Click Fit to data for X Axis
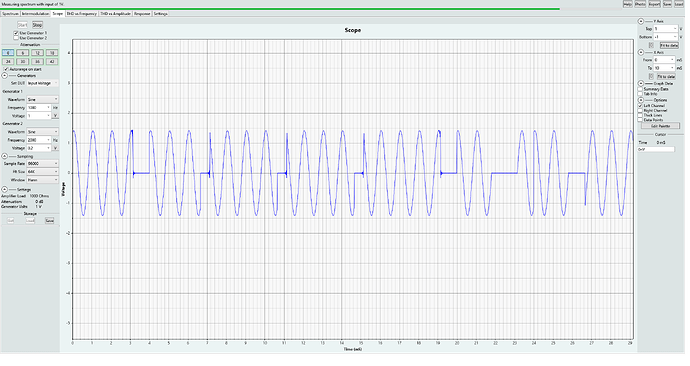690x366 pixels. click(666, 77)
